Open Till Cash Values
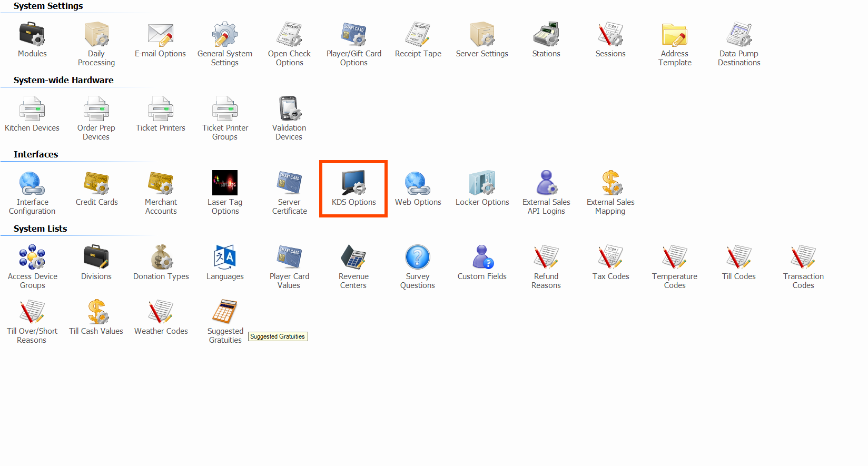 [x=96, y=312]
